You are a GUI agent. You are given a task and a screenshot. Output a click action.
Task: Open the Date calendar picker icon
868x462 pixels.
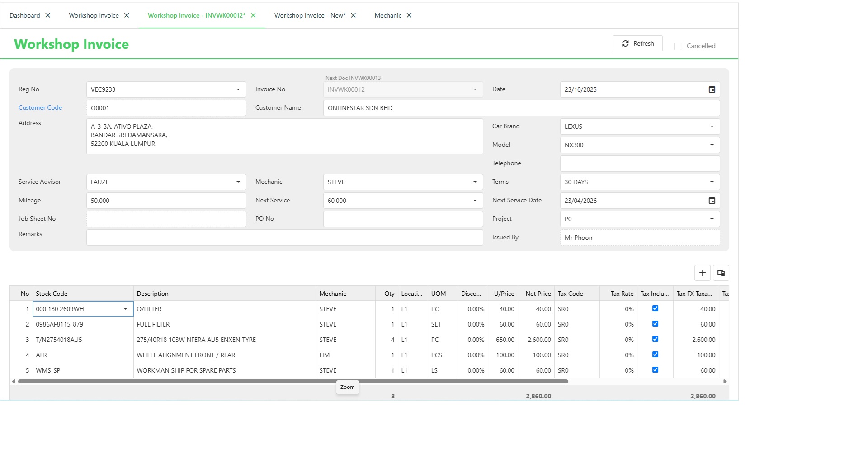point(712,89)
